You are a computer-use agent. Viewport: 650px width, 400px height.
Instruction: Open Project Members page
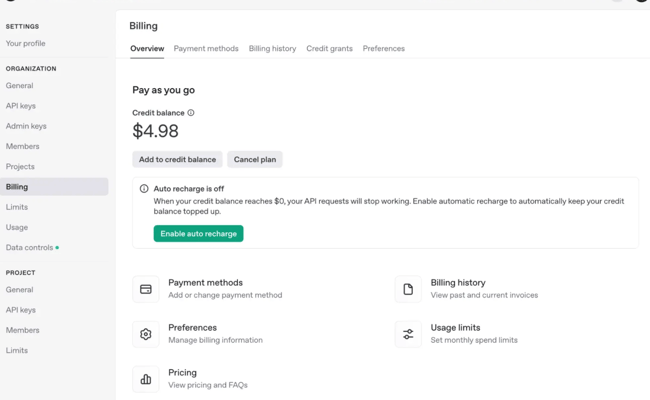(22, 330)
